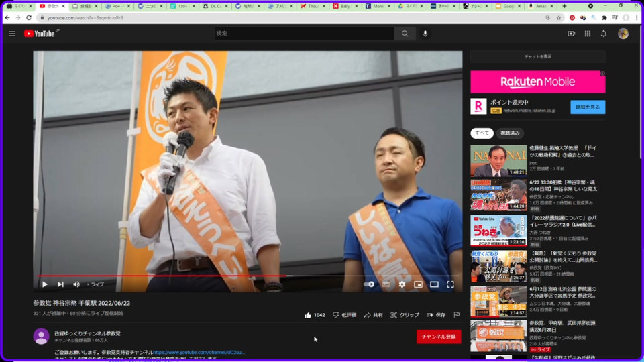
Task: Switch to the Baby browser tab
Action: (x=346, y=6)
